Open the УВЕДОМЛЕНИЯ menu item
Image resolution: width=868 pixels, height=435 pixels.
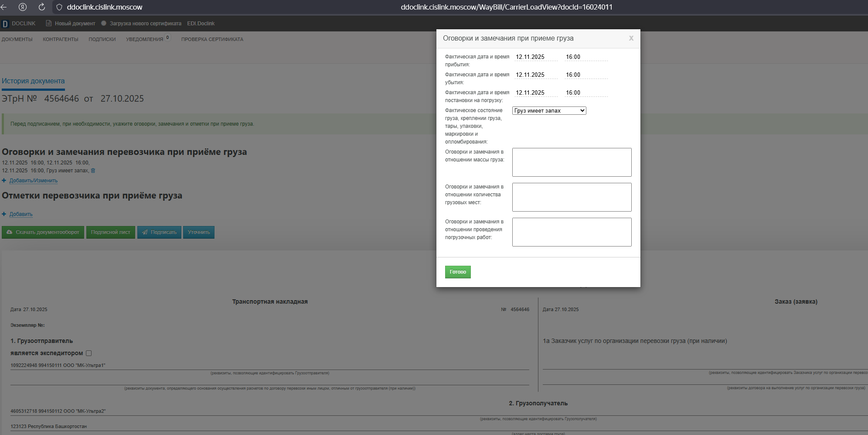pos(145,39)
